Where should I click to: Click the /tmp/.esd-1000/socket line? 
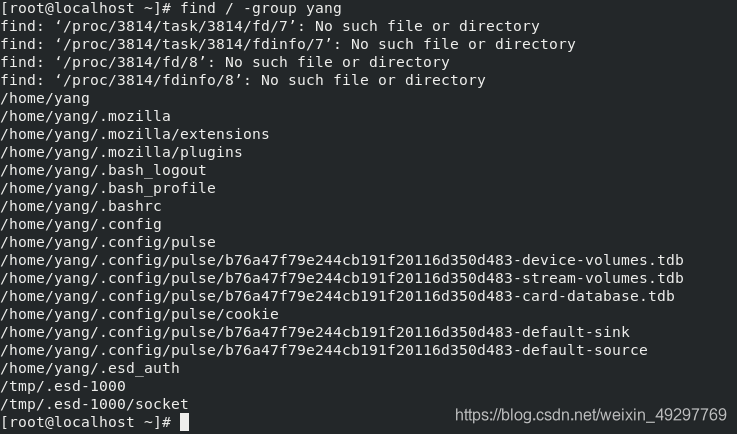pos(94,404)
